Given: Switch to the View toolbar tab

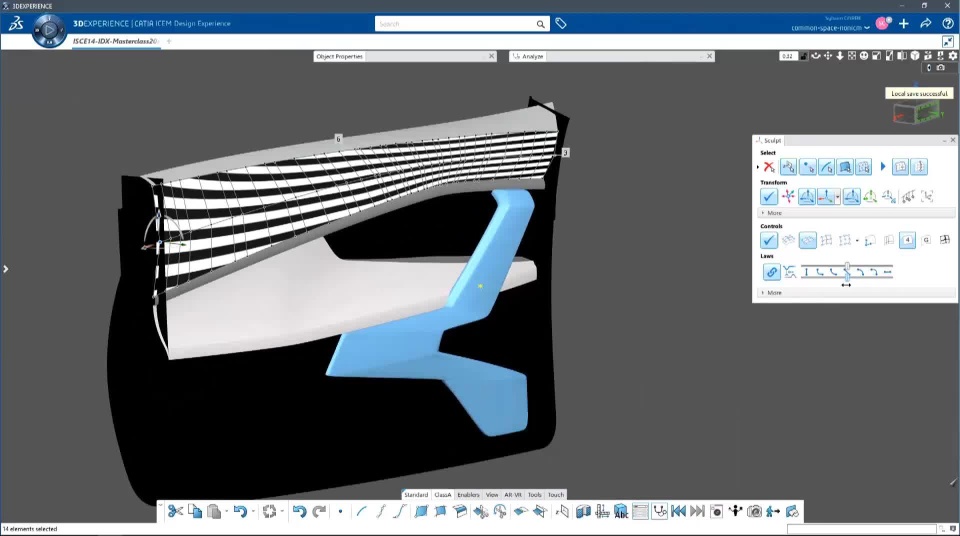Looking at the screenshot, I should pyautogui.click(x=492, y=494).
